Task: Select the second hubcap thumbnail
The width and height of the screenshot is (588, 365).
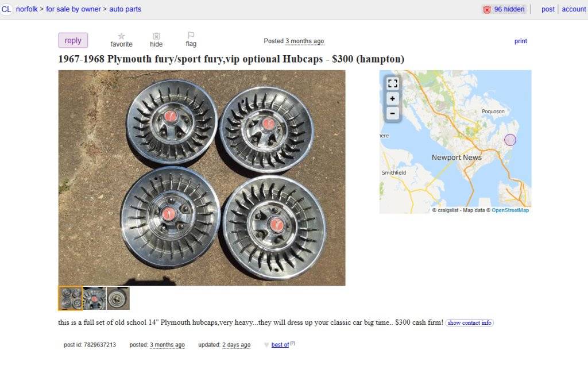Action: coord(94,298)
